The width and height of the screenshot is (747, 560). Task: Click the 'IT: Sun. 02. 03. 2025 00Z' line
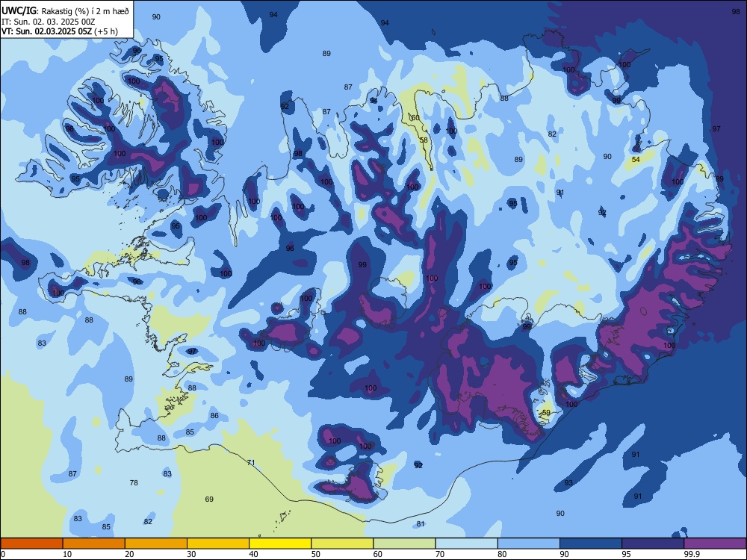48,22
